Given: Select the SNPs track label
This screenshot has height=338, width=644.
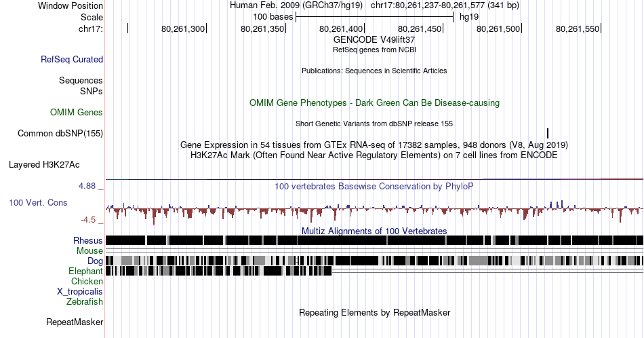Looking at the screenshot, I should tap(92, 91).
